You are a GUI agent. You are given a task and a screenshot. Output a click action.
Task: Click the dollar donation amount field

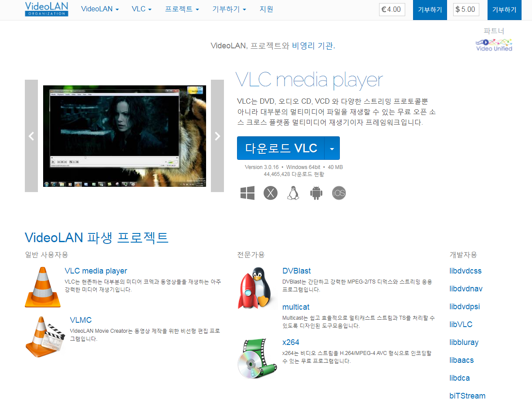[466, 10]
